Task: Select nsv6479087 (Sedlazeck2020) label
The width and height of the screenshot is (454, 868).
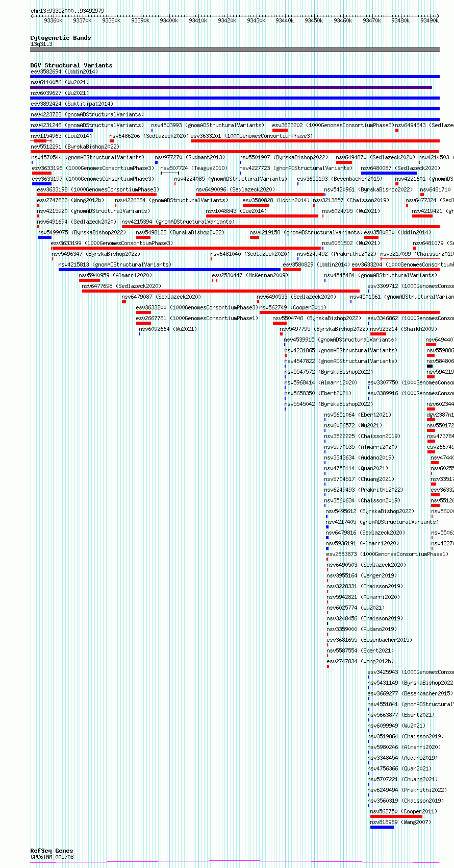Action: pos(161,297)
